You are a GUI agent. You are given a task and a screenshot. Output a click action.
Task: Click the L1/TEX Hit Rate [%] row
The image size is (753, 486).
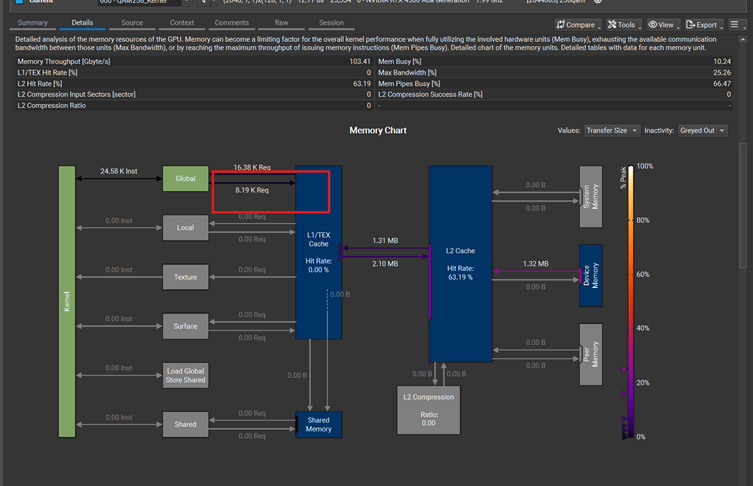pyautogui.click(x=194, y=73)
